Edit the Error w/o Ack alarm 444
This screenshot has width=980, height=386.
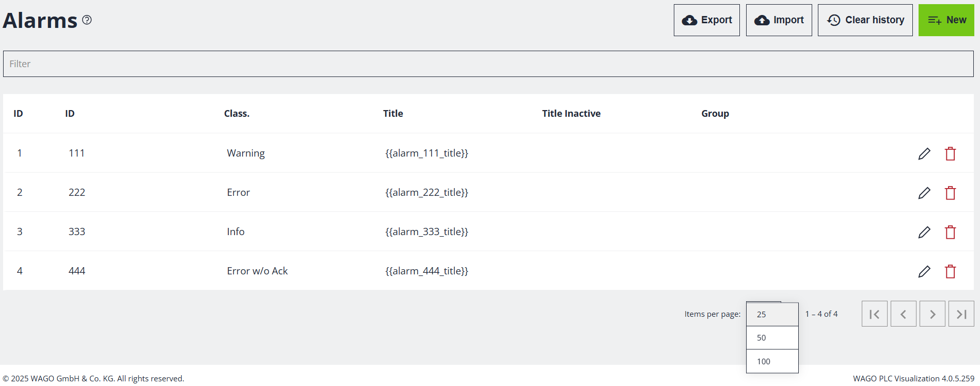coord(924,271)
